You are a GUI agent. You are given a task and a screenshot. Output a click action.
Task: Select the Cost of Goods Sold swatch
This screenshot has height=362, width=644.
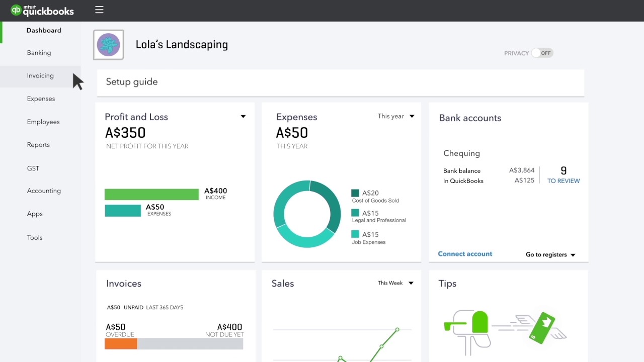[x=355, y=193]
